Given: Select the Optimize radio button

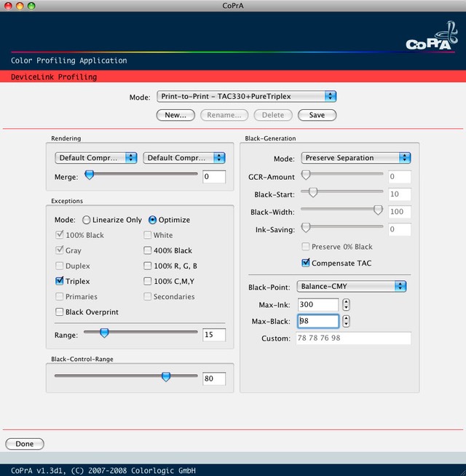Looking at the screenshot, I should (152, 220).
